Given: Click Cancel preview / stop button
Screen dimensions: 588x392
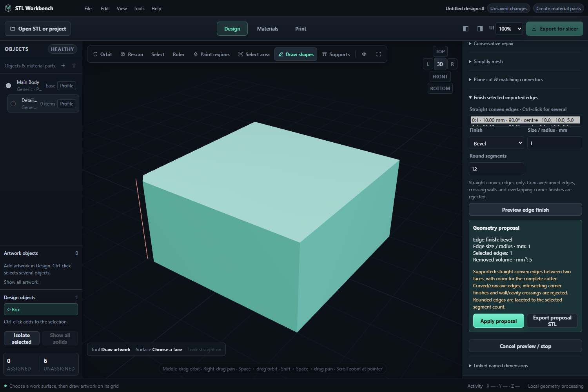Looking at the screenshot, I should (x=525, y=346).
